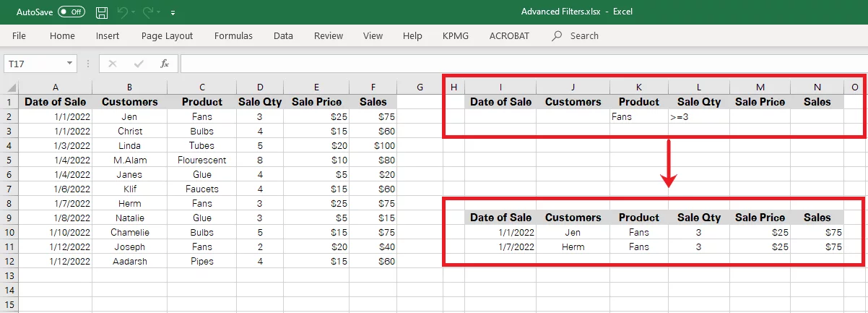Click Natalie in the Customers column
This screenshot has width=868, height=313.
coord(129,218)
